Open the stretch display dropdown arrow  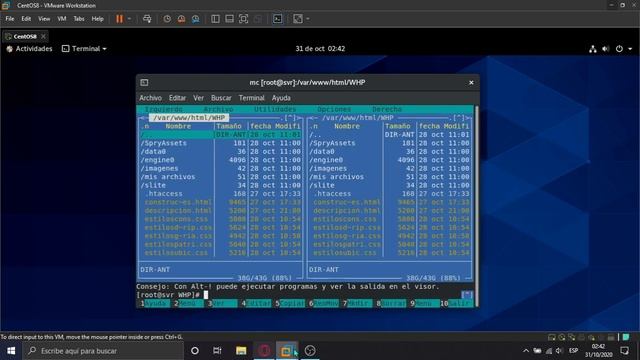[x=308, y=19]
